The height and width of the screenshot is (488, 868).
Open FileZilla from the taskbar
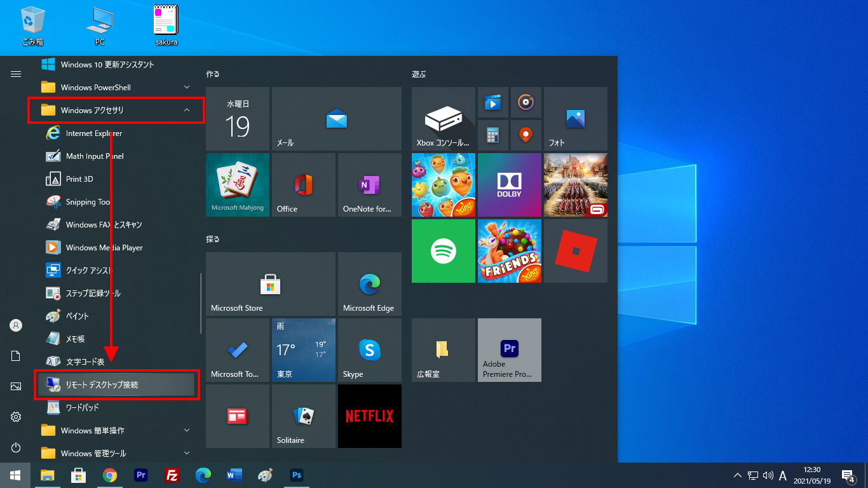click(172, 475)
